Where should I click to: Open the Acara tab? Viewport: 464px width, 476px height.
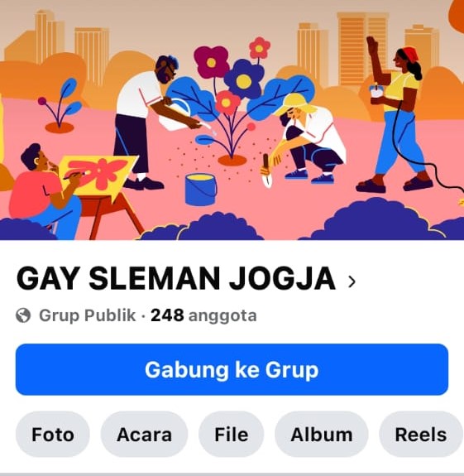(145, 435)
